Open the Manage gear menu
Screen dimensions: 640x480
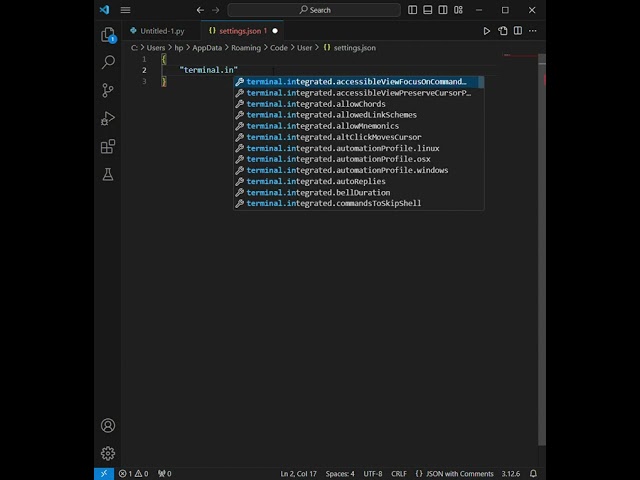tap(108, 453)
